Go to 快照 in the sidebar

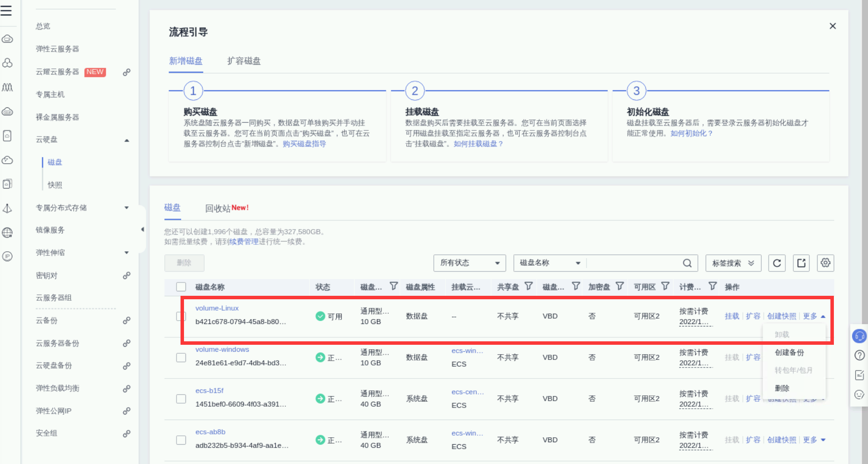55,185
